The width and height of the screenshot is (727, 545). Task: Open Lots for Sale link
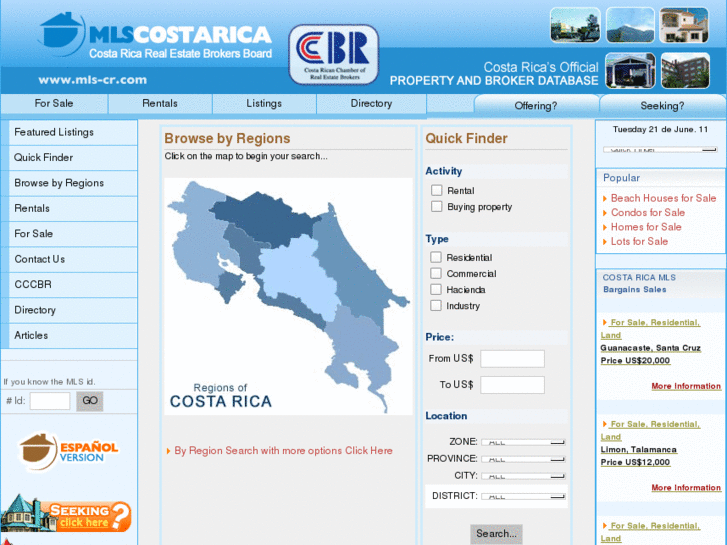[639, 242]
